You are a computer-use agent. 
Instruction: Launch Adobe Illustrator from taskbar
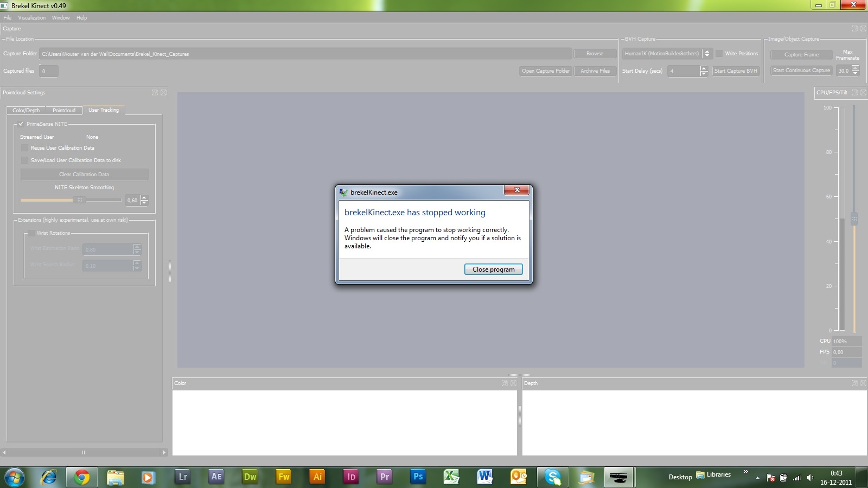point(317,477)
